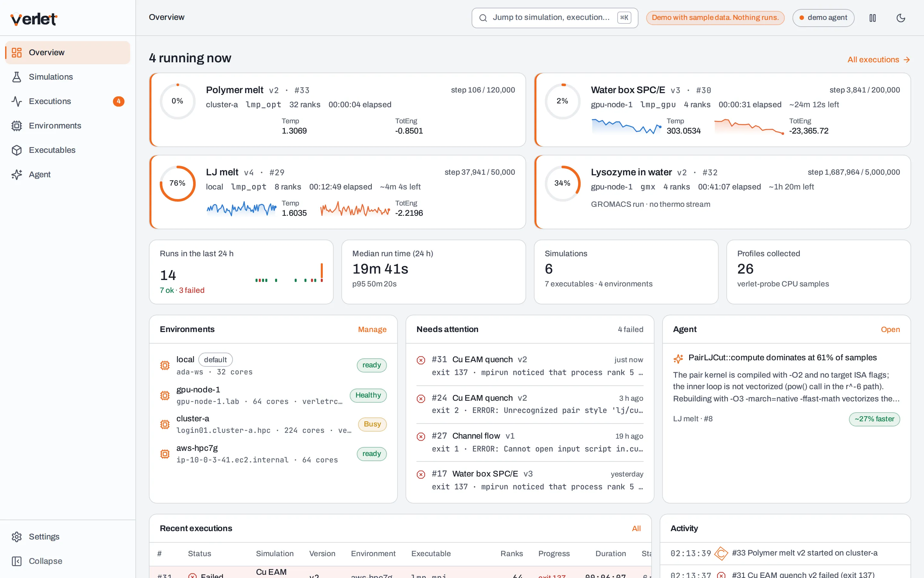Click the demo agent pill

pyautogui.click(x=823, y=18)
